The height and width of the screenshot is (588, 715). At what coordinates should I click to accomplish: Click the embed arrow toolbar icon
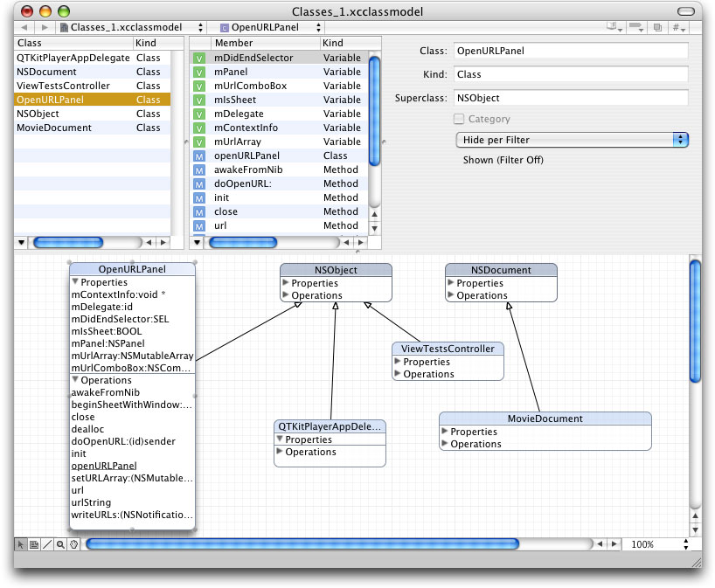tap(635, 27)
